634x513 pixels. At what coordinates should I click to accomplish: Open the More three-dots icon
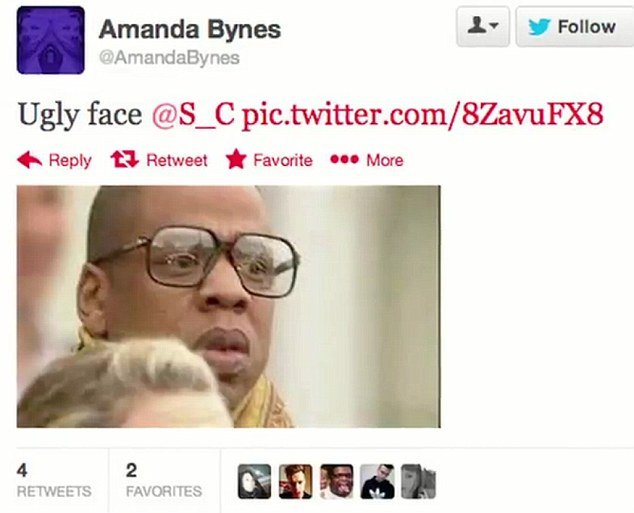[344, 160]
